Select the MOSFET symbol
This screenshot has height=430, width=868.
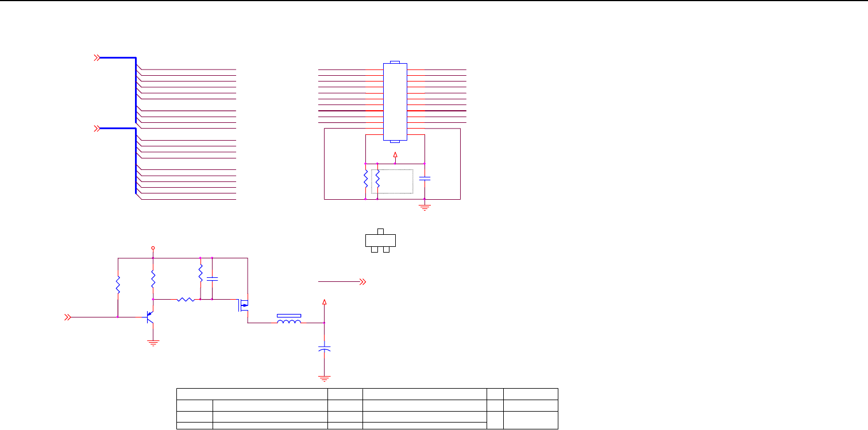(243, 305)
